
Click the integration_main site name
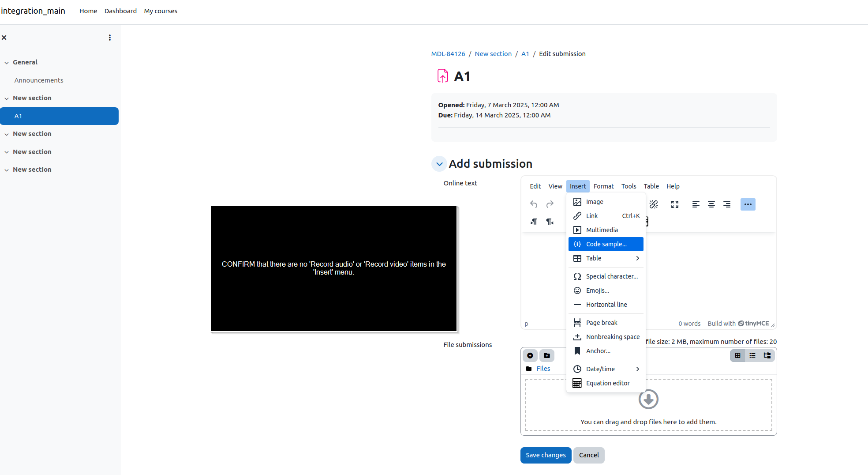(33, 11)
